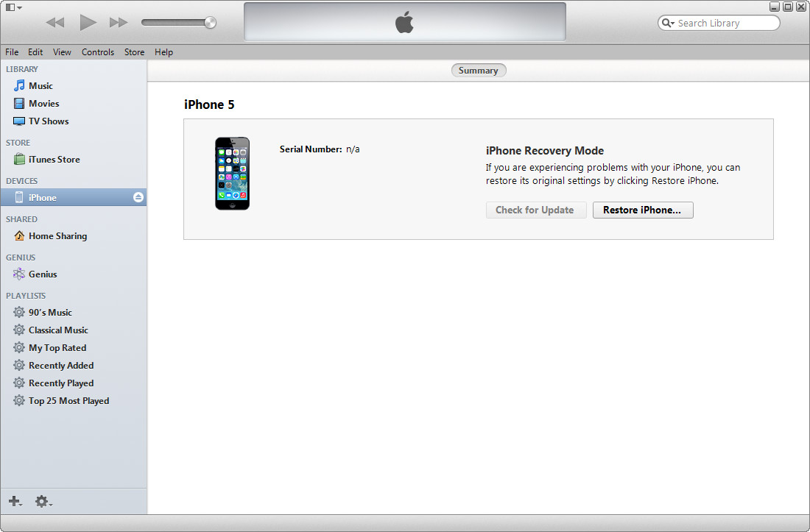Open the settings gear dropdown at bottom
The width and height of the screenshot is (810, 532).
tap(43, 501)
